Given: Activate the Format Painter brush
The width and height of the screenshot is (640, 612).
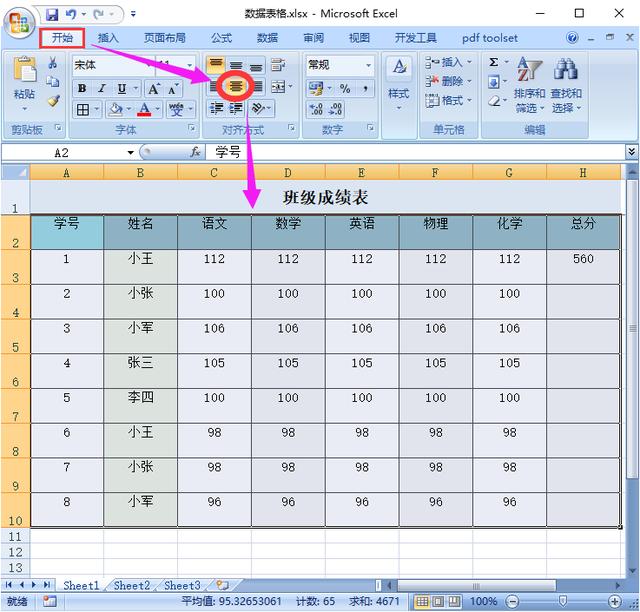Looking at the screenshot, I should click(x=53, y=100).
